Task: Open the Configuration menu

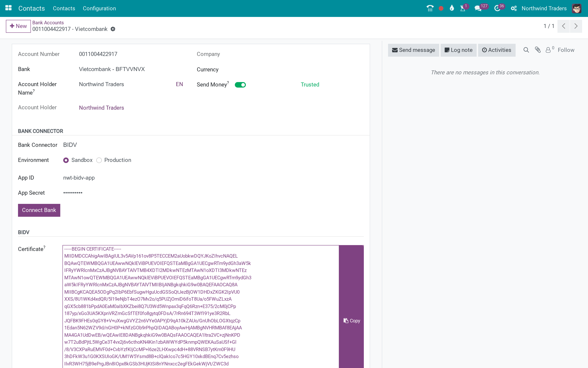Action: (x=99, y=8)
